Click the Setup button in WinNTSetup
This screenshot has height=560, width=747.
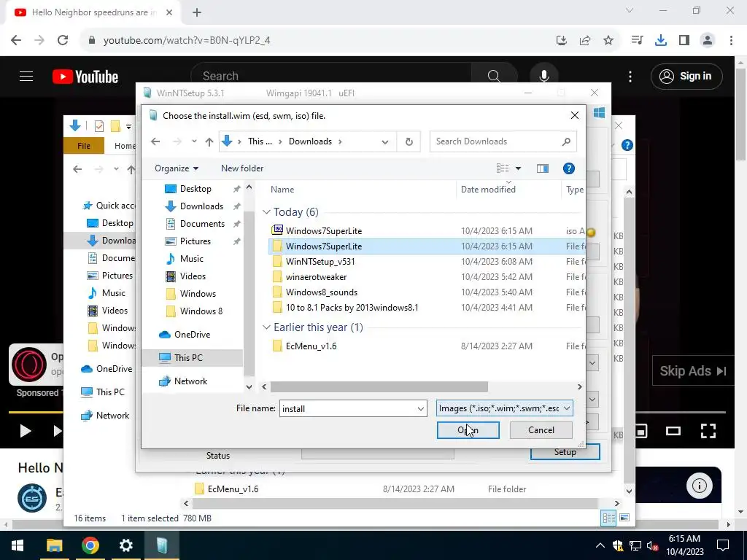(565, 452)
